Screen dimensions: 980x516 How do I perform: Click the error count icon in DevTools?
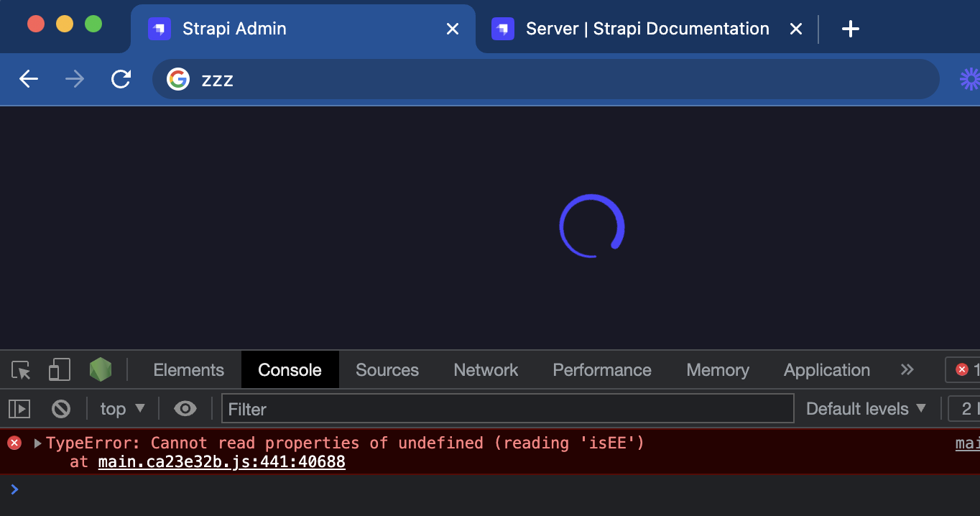point(963,369)
